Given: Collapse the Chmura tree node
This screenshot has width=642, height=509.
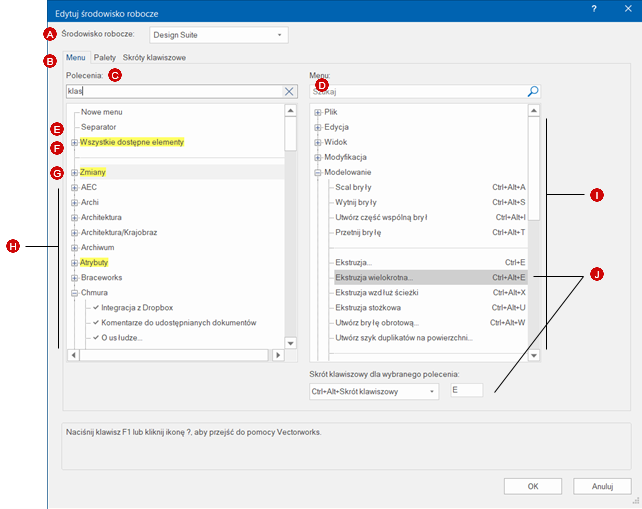Looking at the screenshot, I should tap(74, 293).
